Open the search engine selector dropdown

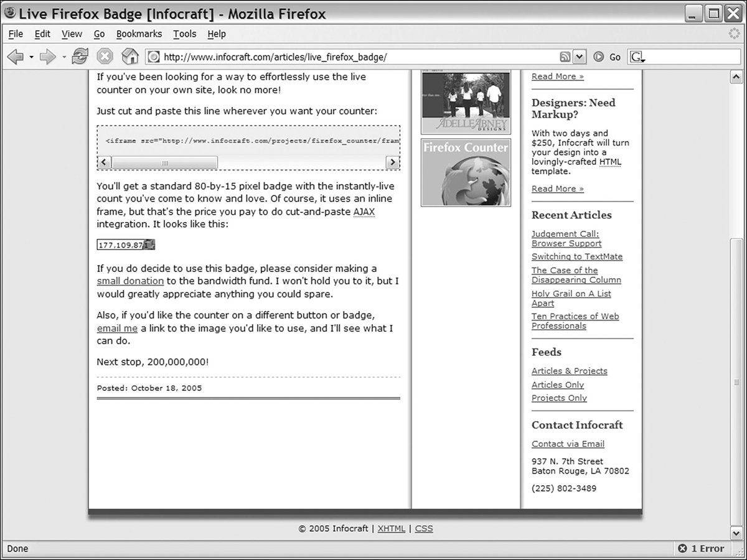[637, 57]
